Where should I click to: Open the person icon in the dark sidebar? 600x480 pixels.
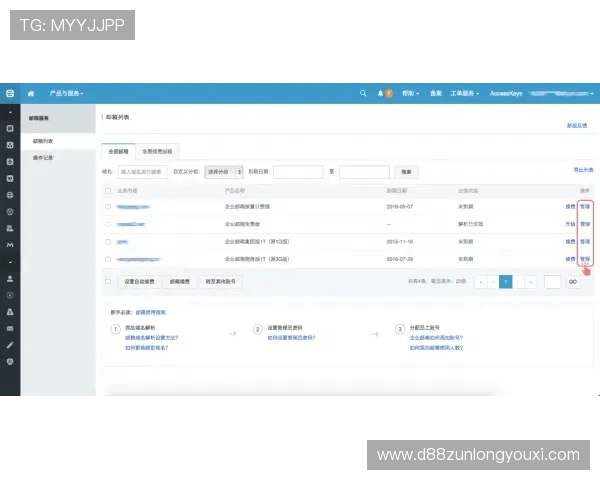(10, 279)
